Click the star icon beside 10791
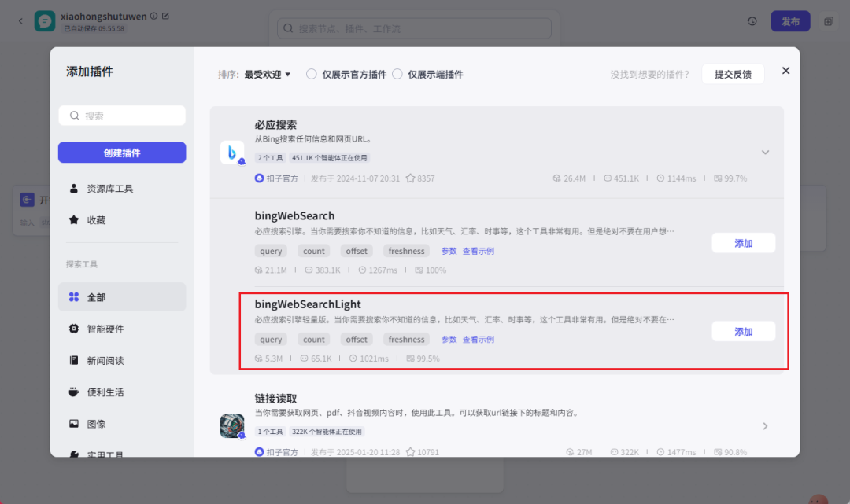 410,452
